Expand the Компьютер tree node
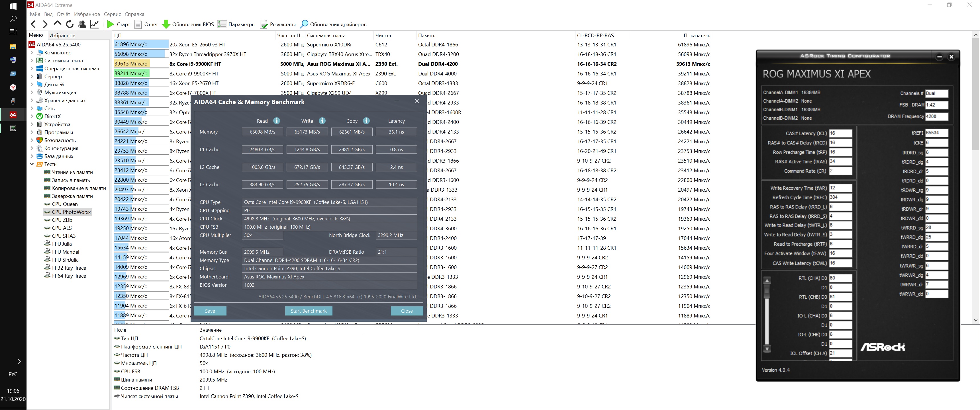Screen dimensions: 980x410 point(32,53)
